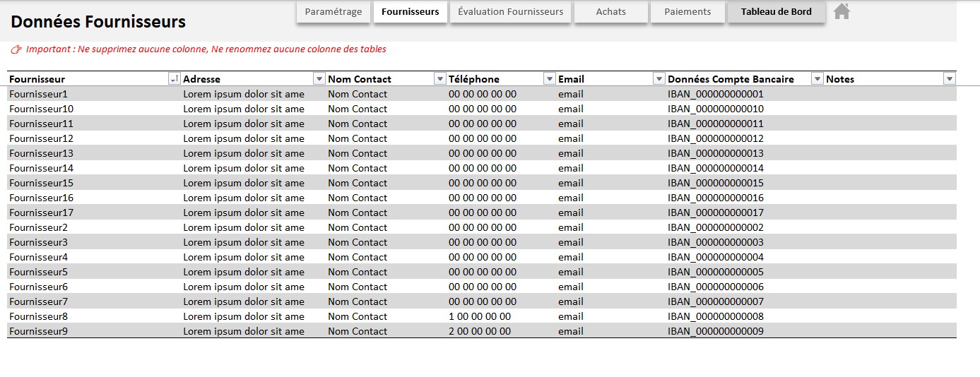
Task: Expand the Adresse column filter dropdown
Action: click(x=319, y=79)
